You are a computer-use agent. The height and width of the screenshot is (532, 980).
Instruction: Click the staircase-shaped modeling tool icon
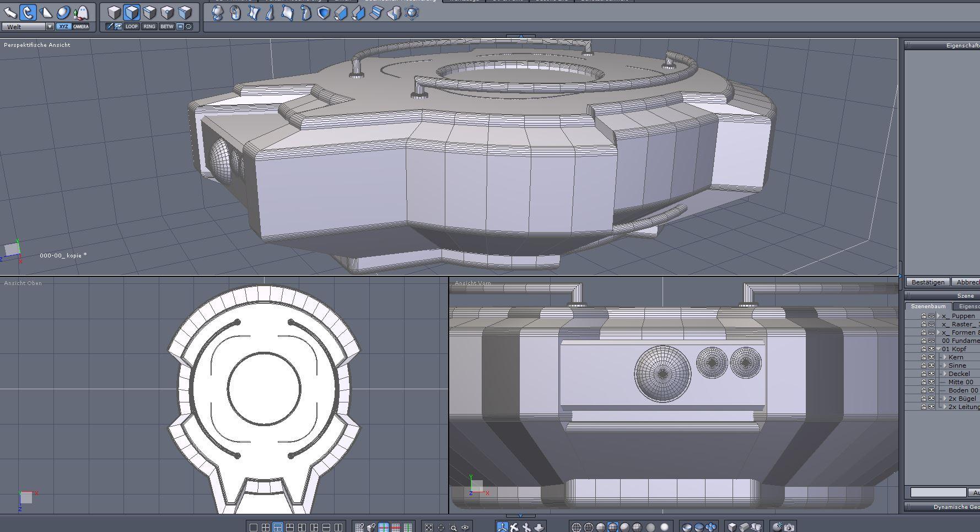376,13
